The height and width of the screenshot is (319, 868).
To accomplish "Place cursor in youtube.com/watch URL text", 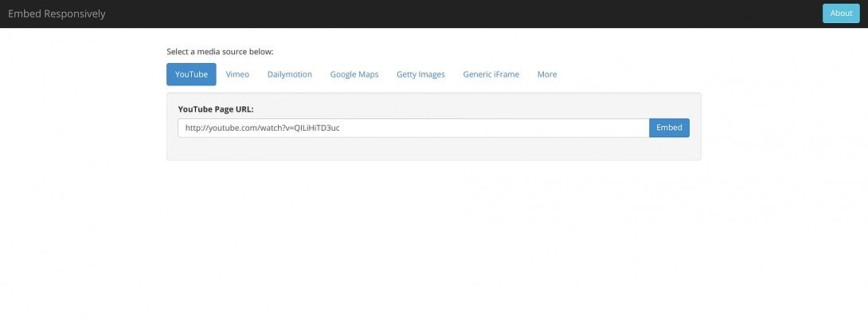I will tap(263, 128).
